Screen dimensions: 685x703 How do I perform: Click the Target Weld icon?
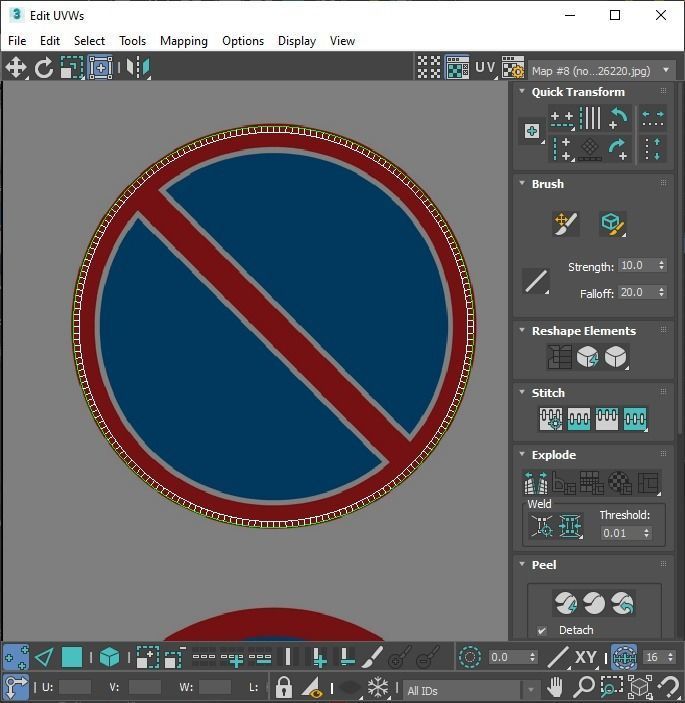(x=542, y=525)
